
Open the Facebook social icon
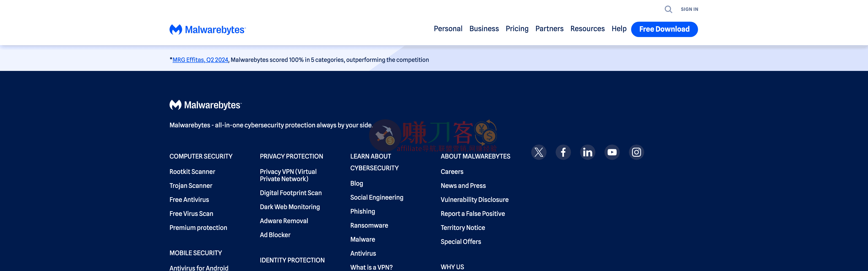coord(563,152)
